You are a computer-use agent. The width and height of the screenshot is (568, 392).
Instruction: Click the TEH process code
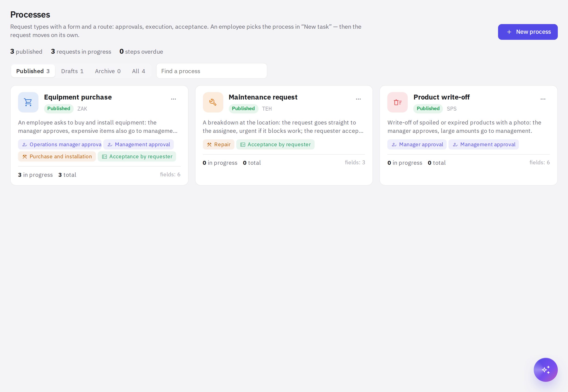pyautogui.click(x=267, y=109)
